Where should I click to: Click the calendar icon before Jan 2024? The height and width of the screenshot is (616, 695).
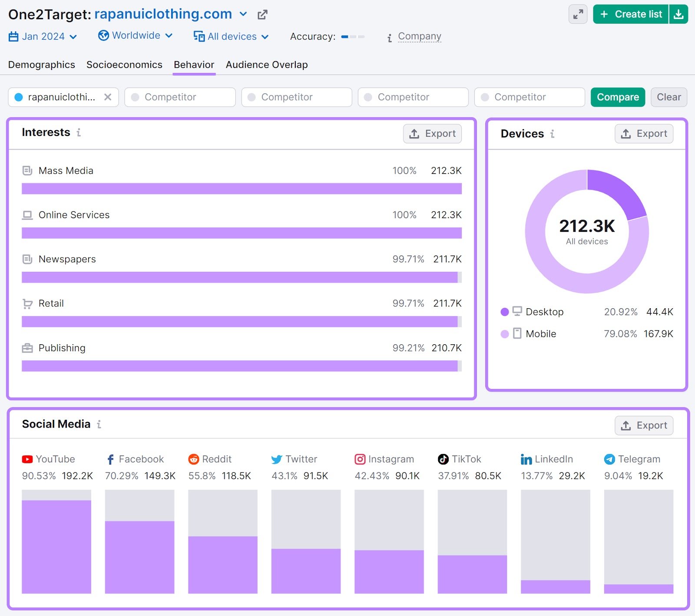(x=13, y=36)
